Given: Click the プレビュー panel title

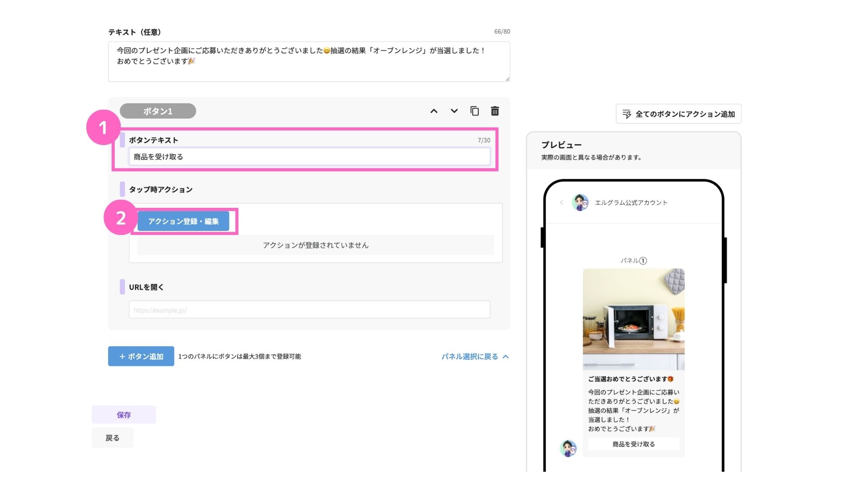Looking at the screenshot, I should click(x=561, y=145).
